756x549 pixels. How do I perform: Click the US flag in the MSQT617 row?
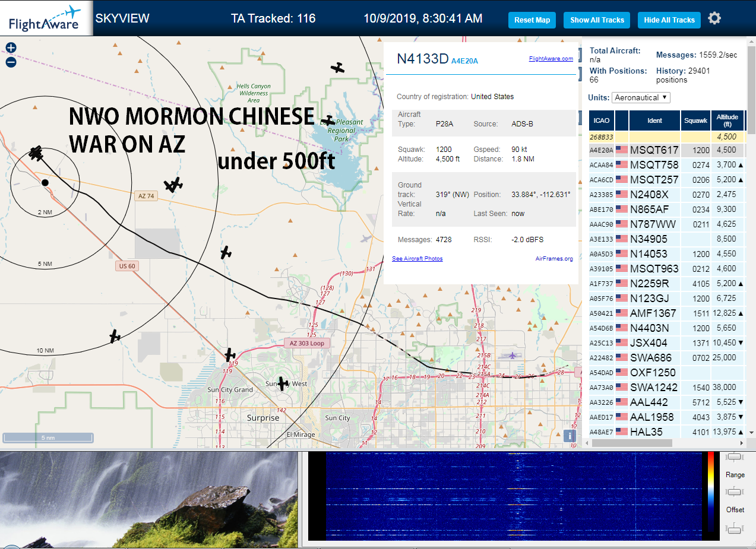click(x=622, y=150)
